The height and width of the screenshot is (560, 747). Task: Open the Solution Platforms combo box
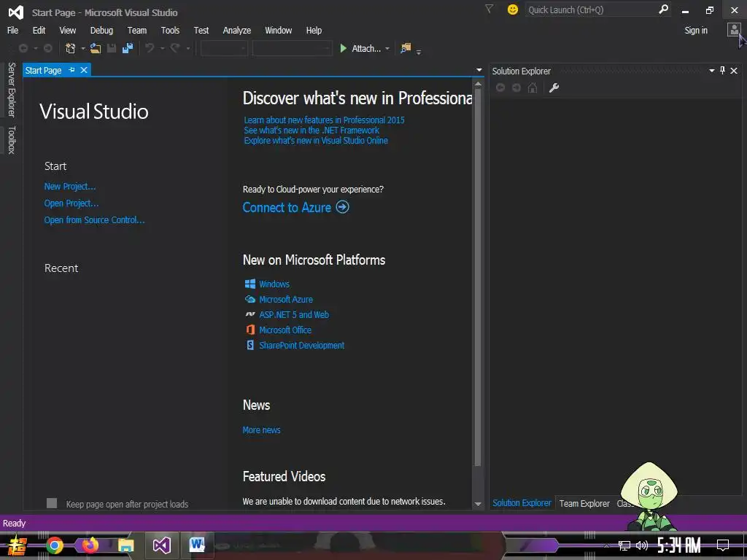point(292,48)
